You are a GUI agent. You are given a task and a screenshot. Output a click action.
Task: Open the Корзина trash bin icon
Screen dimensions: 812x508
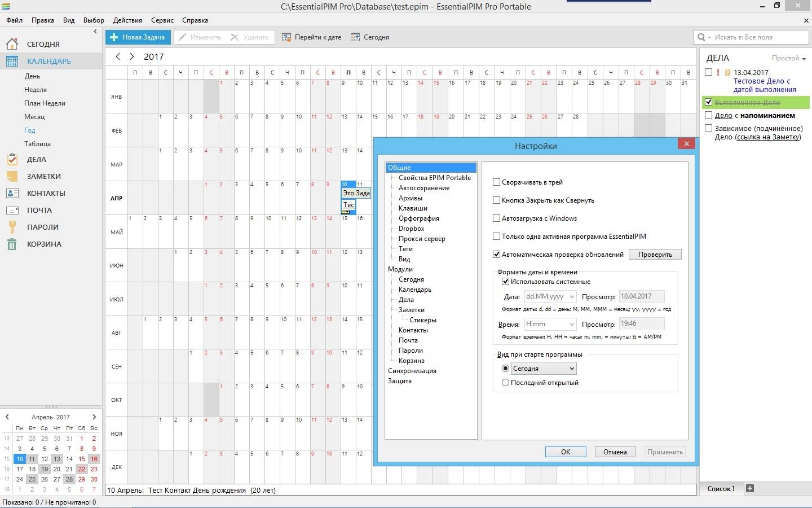(12, 244)
